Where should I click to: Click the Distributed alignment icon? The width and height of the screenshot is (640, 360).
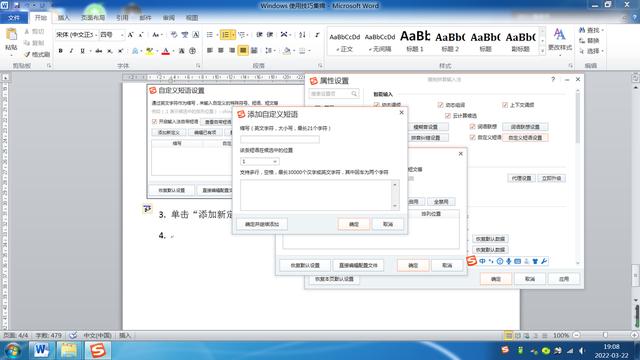pyautogui.click(x=254, y=51)
